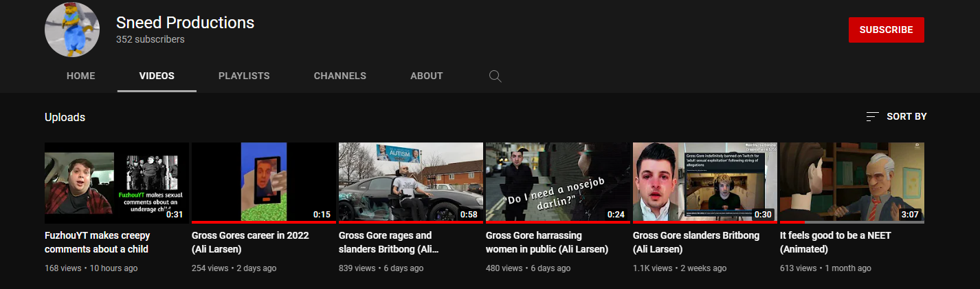Open the Playlists tab
Viewport: 980px width, 289px height.
point(244,76)
